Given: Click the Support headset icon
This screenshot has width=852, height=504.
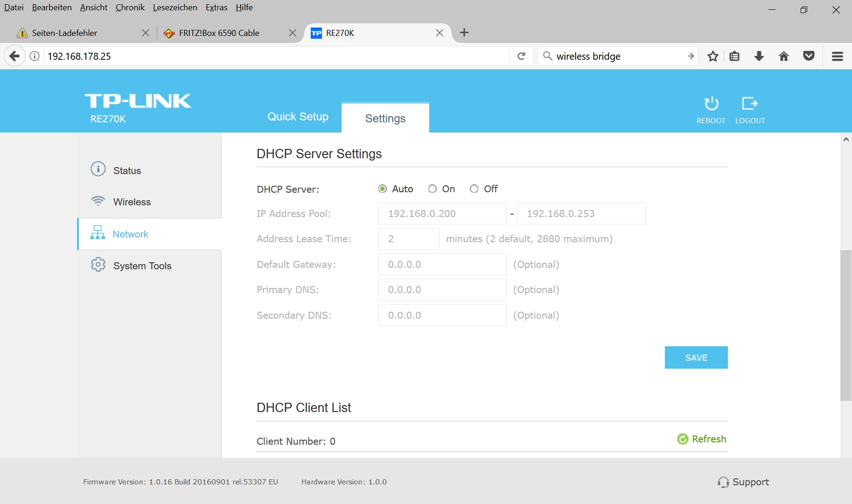Looking at the screenshot, I should coord(723,482).
